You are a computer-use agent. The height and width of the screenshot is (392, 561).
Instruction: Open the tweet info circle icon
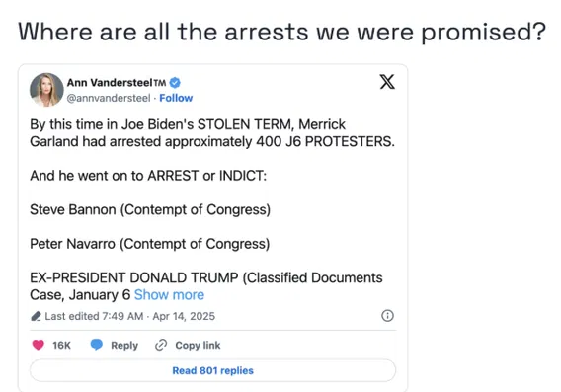[x=387, y=316]
